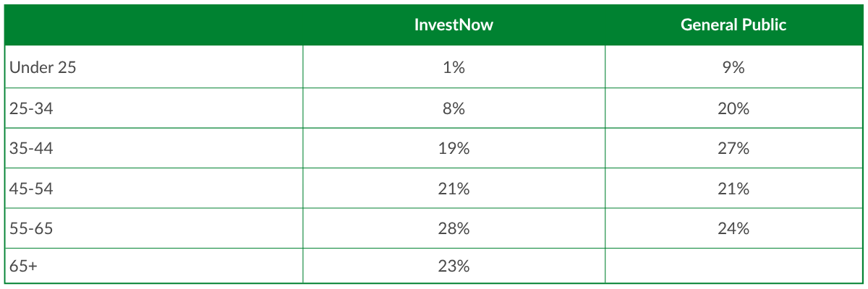Select the 35-44 age group label
This screenshot has height=289, width=868.
coord(31,149)
